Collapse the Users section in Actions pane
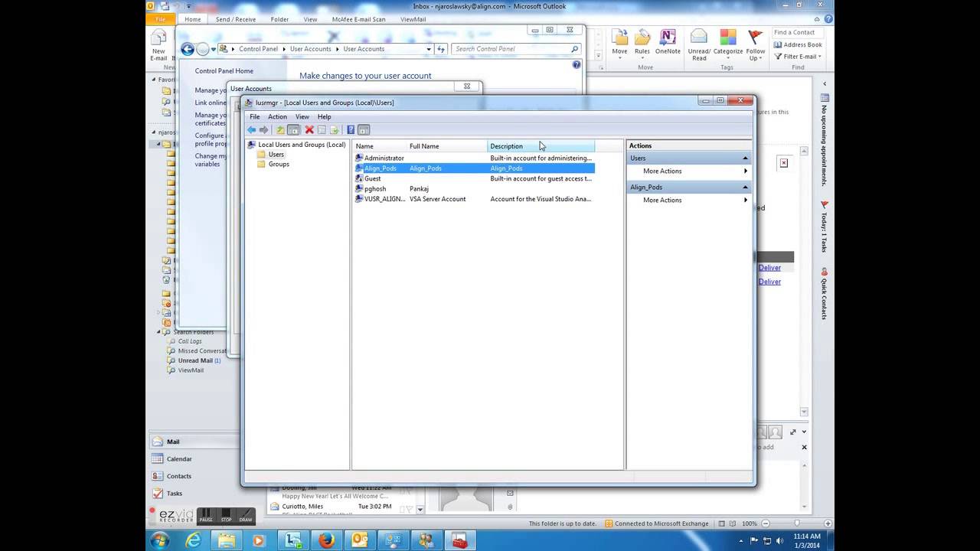 [745, 158]
